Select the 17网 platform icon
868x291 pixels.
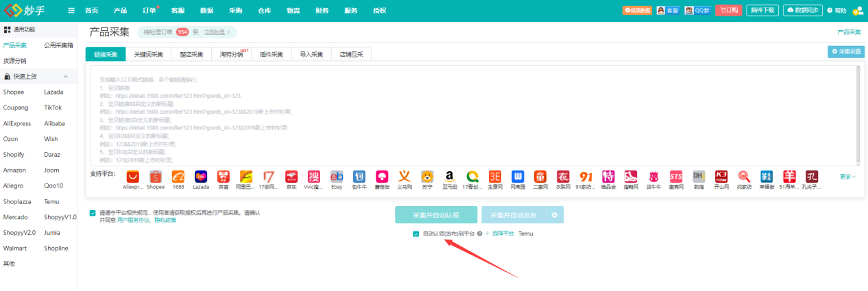[269, 177]
